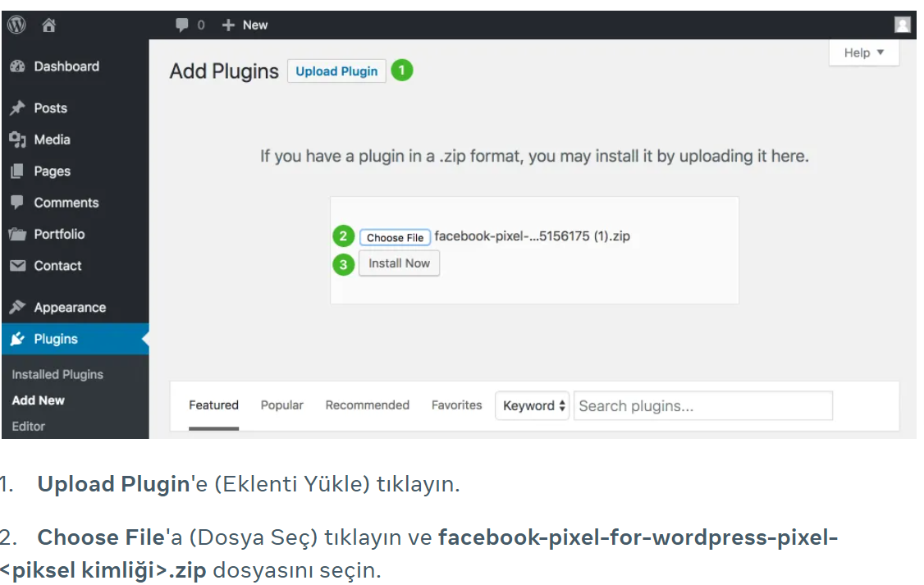
Task: Open the site home icon
Action: (49, 25)
